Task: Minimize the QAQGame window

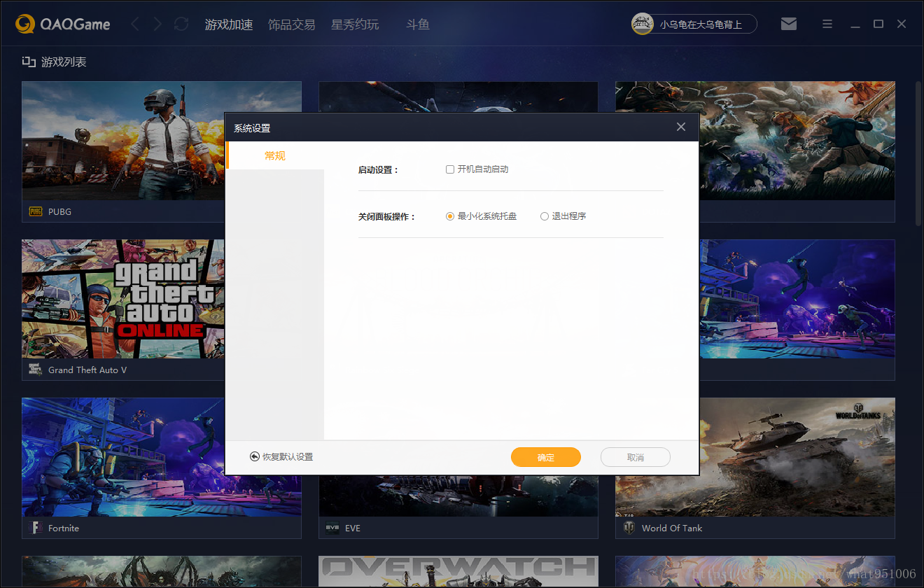Action: tap(855, 25)
